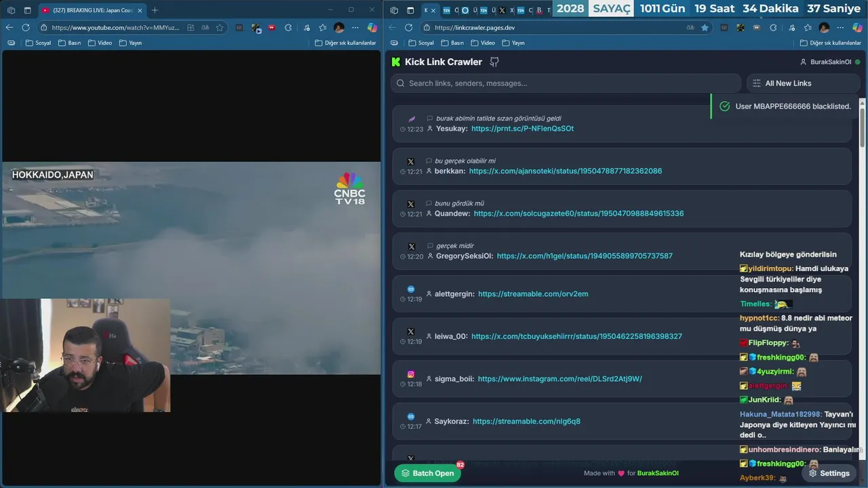This screenshot has height=488, width=868.
Task: Open the tab actions icon in the linkcrawler window
Action: (410, 10)
